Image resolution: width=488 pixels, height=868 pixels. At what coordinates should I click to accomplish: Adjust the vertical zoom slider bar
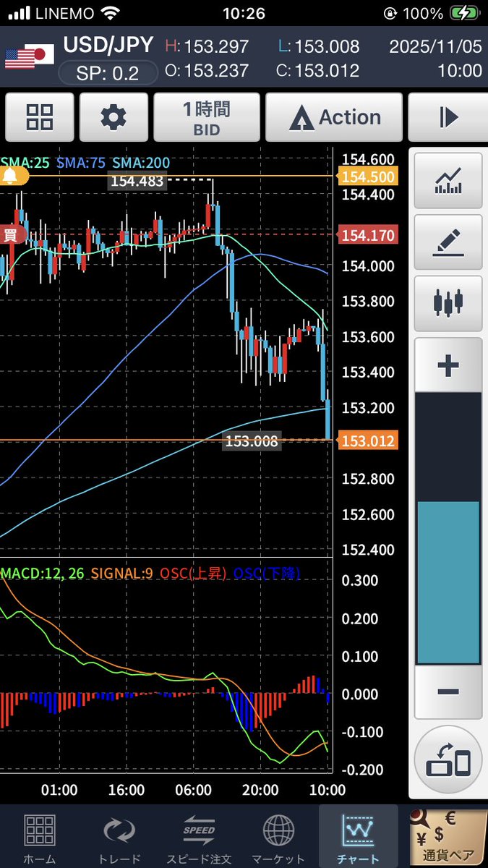click(448, 529)
